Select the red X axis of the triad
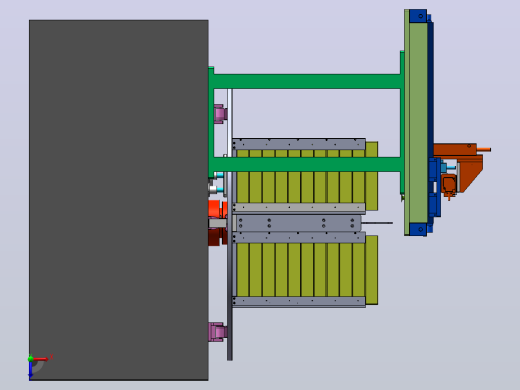Image resolution: width=520 pixels, height=390 pixels. 41,359
